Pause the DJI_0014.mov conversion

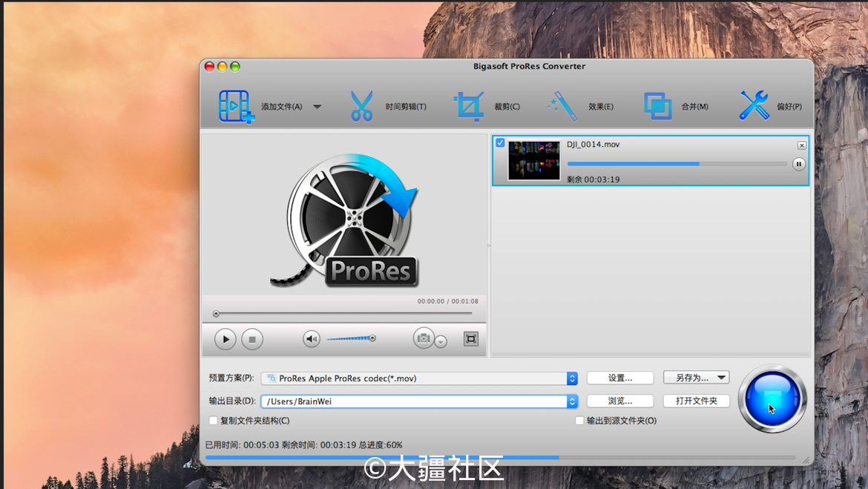[798, 164]
